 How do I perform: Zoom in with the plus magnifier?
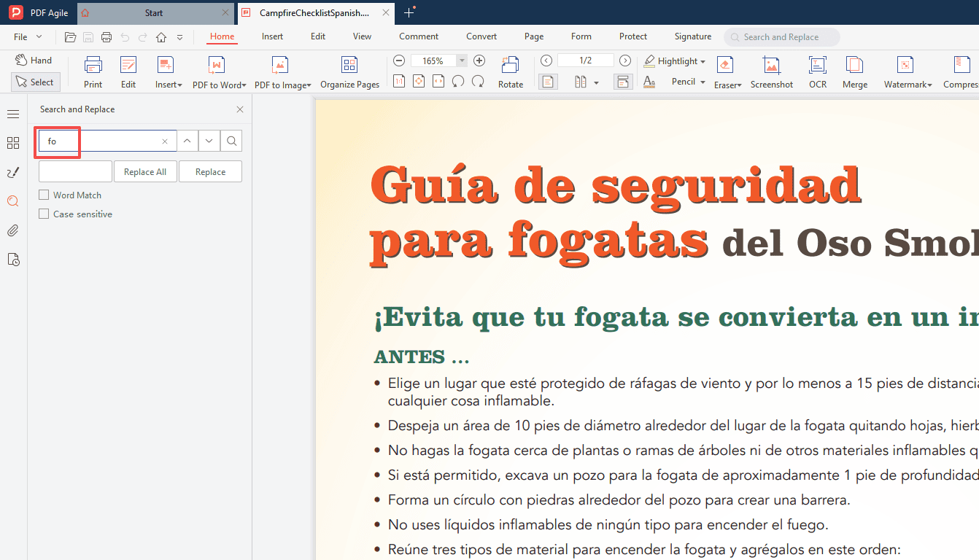pos(479,60)
